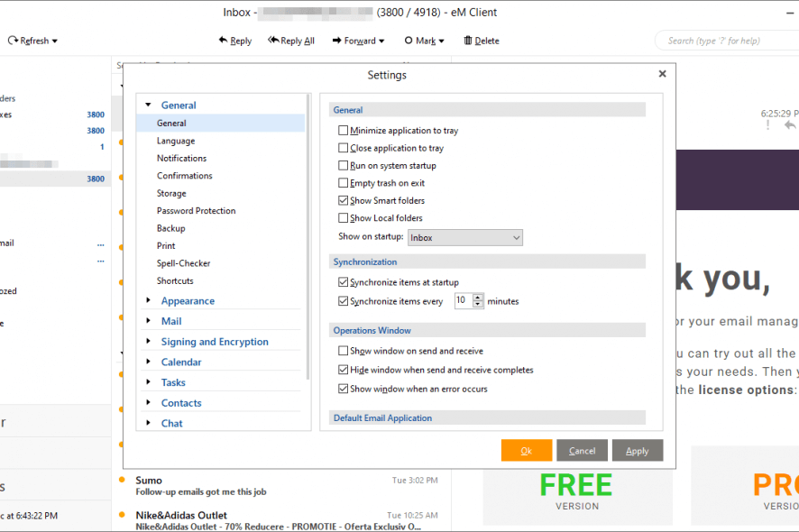The height and width of the screenshot is (532, 799).
Task: Collapse the General settings category
Action: pyautogui.click(x=148, y=105)
